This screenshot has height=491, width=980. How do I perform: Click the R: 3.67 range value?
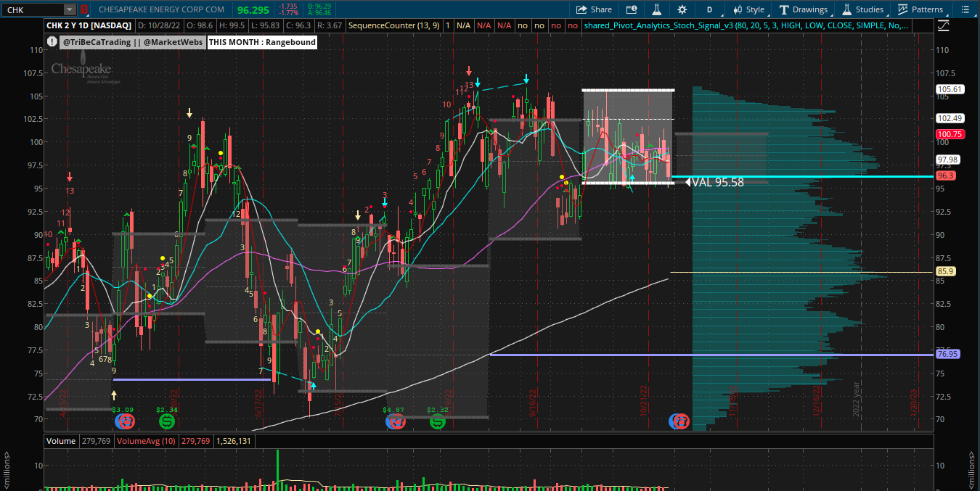coord(330,25)
